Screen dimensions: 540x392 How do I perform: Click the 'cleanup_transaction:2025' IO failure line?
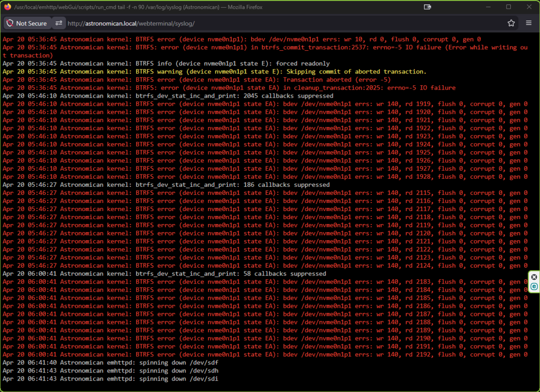[x=229, y=88]
